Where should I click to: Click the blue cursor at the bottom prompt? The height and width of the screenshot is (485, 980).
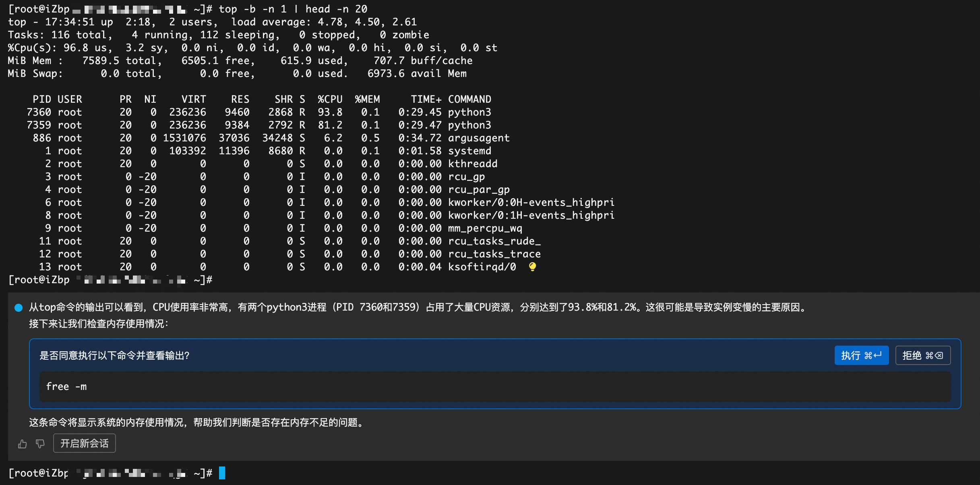coord(222,473)
